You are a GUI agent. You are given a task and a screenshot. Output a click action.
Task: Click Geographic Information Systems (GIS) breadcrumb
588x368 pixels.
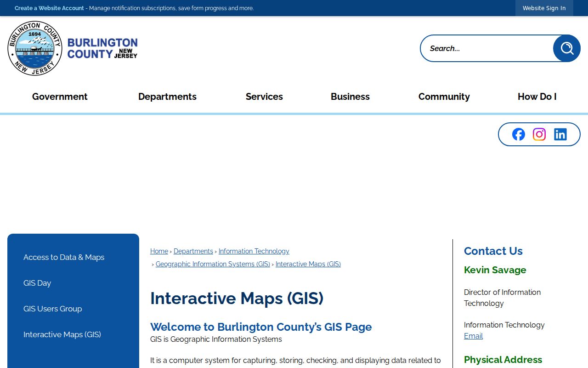tap(213, 264)
